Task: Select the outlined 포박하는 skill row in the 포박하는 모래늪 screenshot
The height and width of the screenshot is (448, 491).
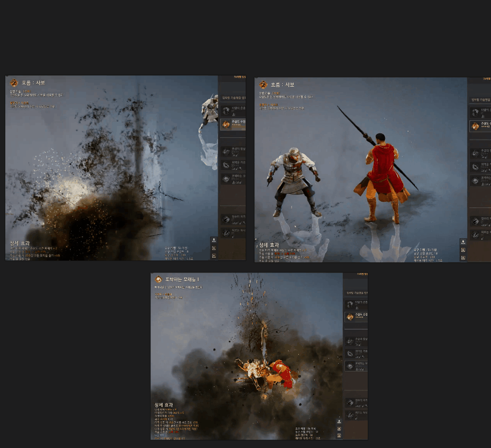Action: click(x=356, y=366)
